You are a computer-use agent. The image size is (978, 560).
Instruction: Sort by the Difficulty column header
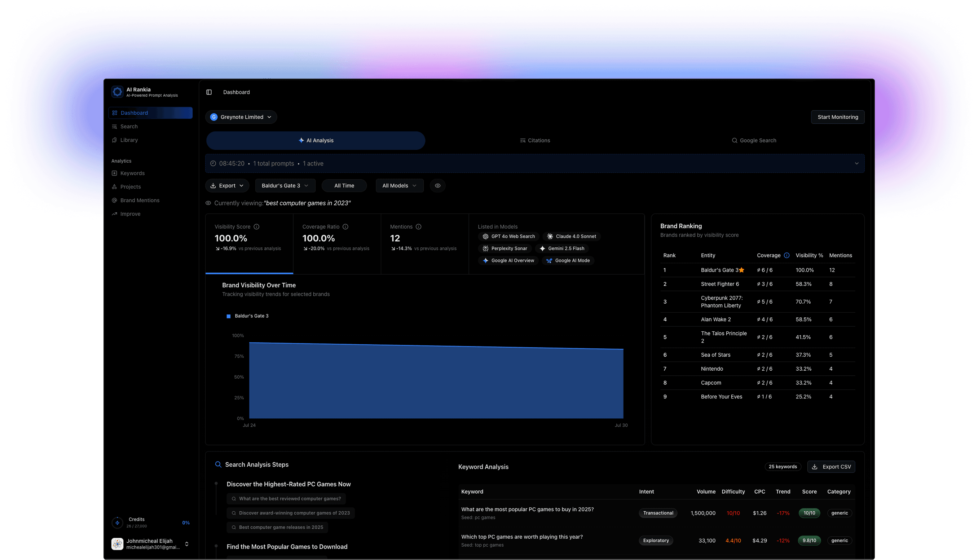[733, 491]
